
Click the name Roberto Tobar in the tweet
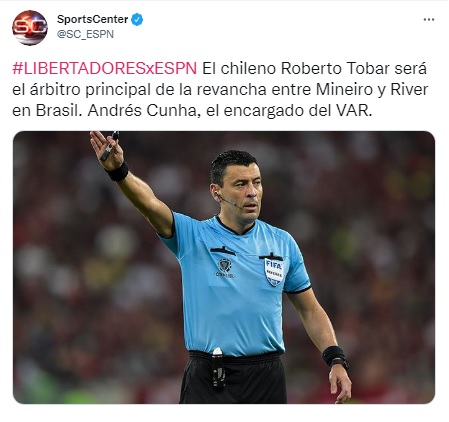(335, 68)
